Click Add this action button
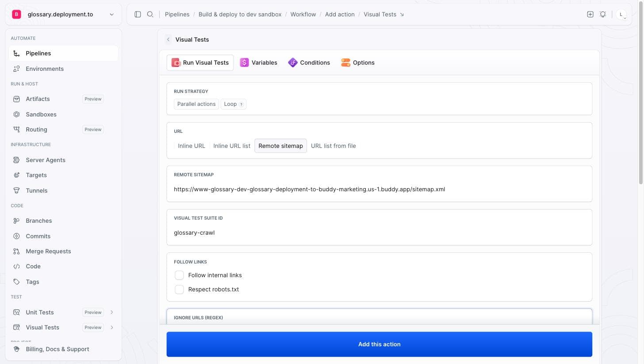Screen dimensions: 644x364 (x=379, y=344)
